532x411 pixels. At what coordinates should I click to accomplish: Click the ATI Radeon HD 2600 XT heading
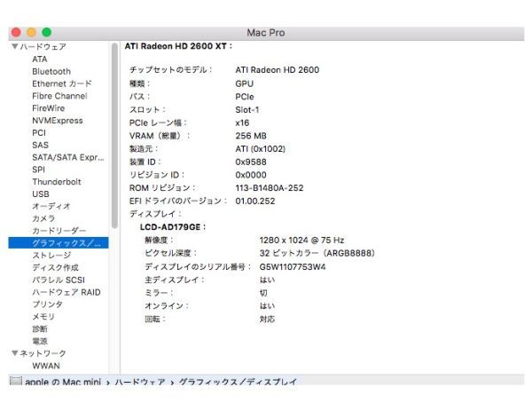point(178,46)
